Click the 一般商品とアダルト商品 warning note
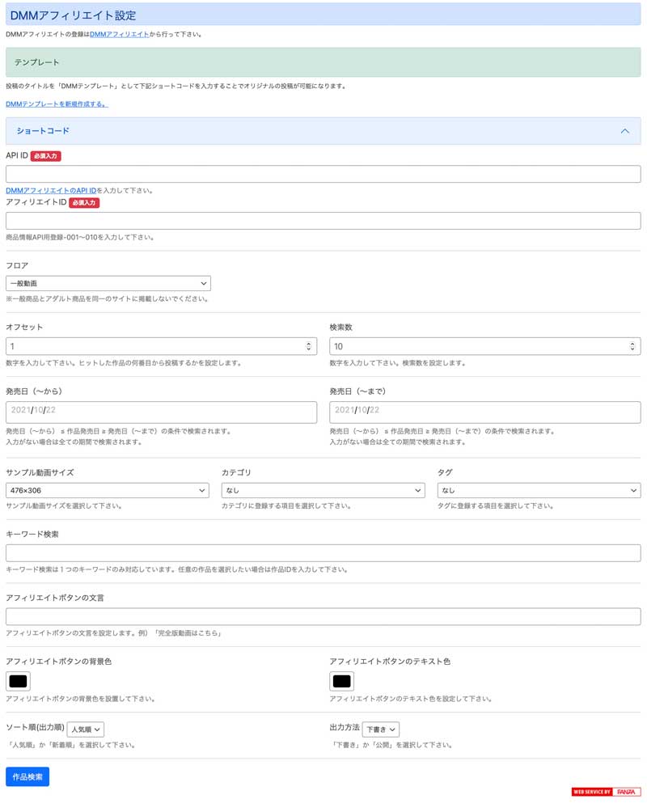 pyautogui.click(x=107, y=298)
